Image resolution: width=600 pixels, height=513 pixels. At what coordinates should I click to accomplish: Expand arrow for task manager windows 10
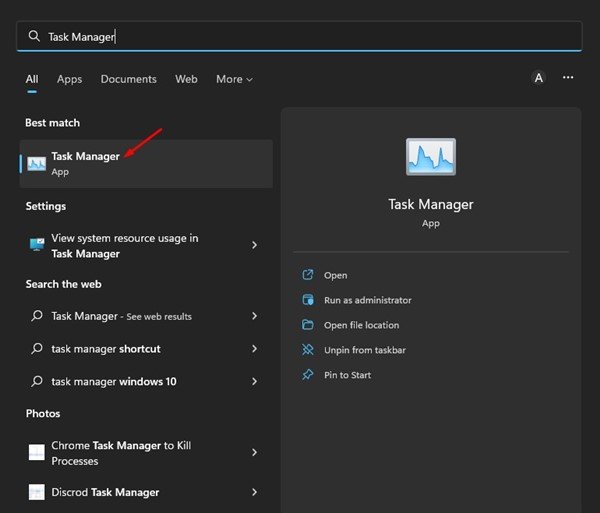(254, 381)
